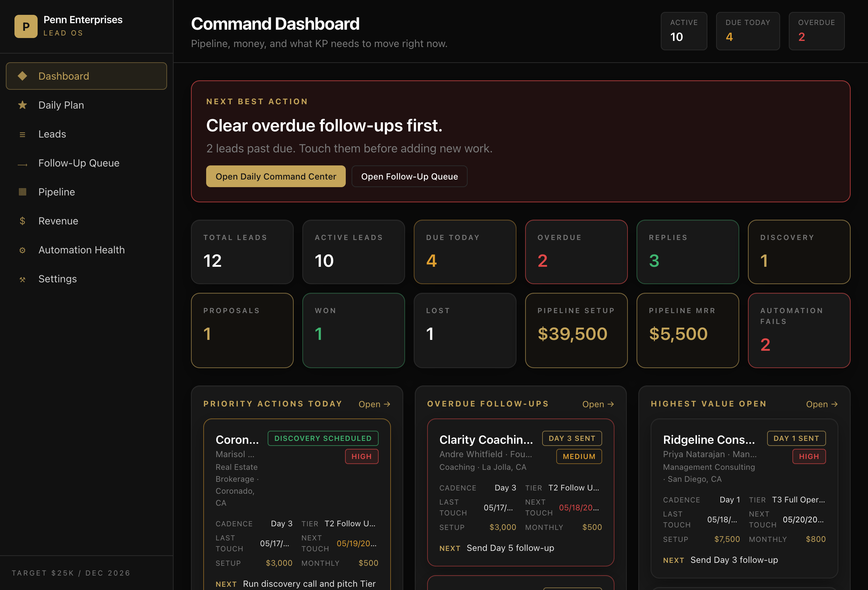Click next touch date 05/20/20...
The width and height of the screenshot is (868, 590).
pyautogui.click(x=803, y=520)
